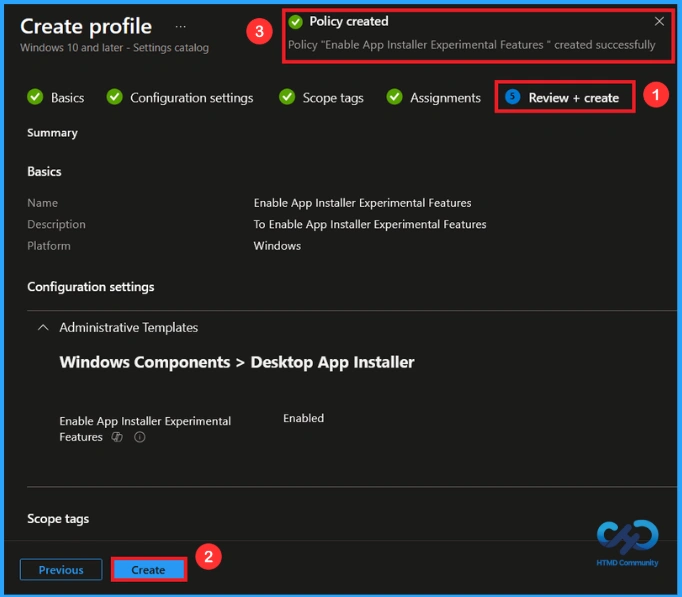682x597 pixels.
Task: Go to the Basics step
Action: pos(67,98)
